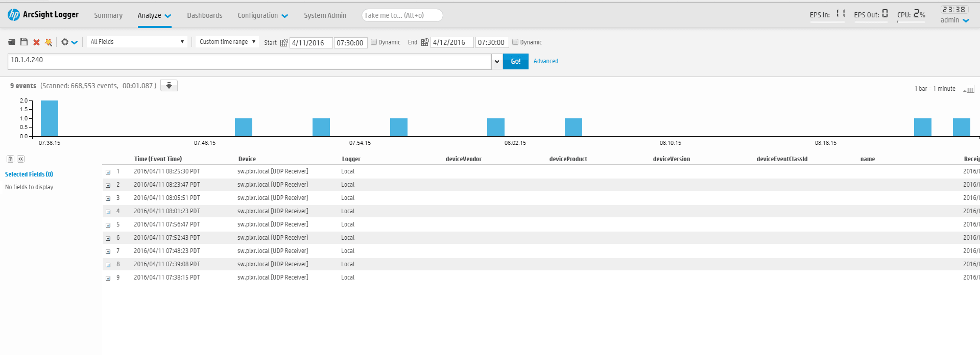
Task: Run the search with the Go! button
Action: click(x=516, y=61)
